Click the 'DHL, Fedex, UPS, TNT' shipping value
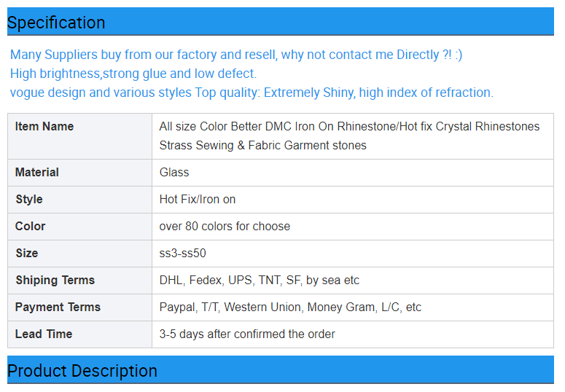This screenshot has height=392, width=565. (x=260, y=281)
